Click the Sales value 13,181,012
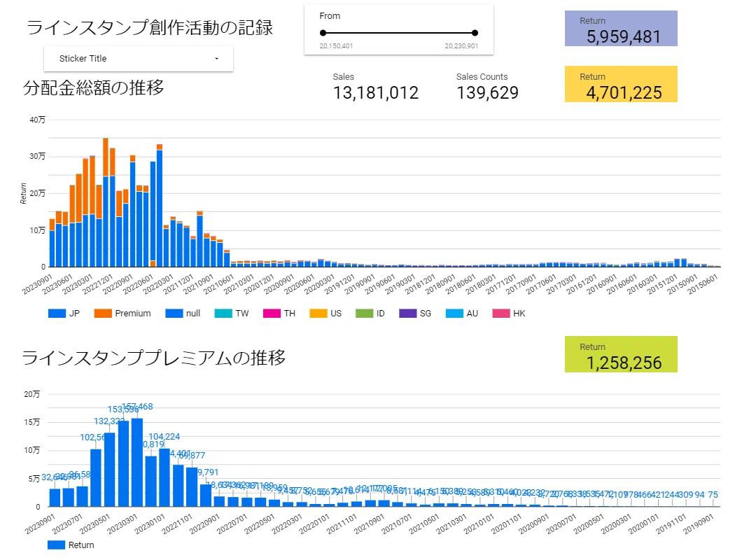Viewport: 749px width, 560px height. pos(375,92)
